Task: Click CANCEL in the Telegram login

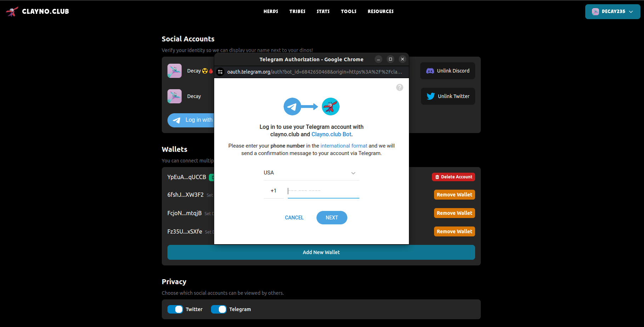Action: pos(294,218)
